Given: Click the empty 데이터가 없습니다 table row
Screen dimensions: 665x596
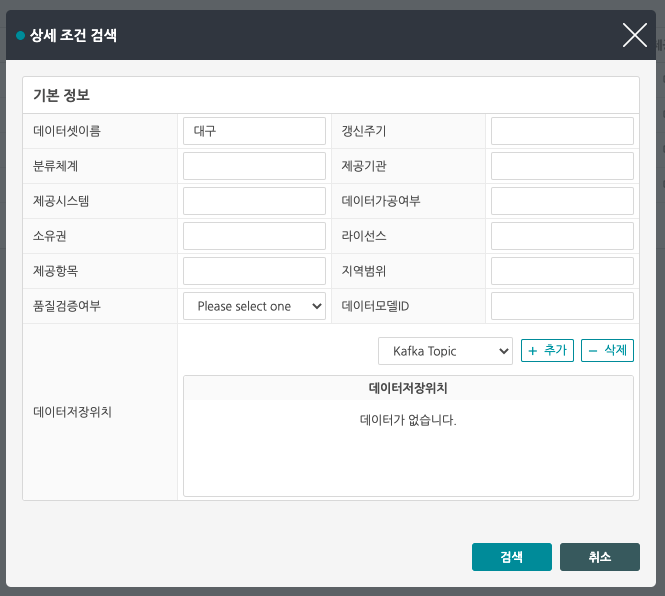Looking at the screenshot, I should coord(408,420).
